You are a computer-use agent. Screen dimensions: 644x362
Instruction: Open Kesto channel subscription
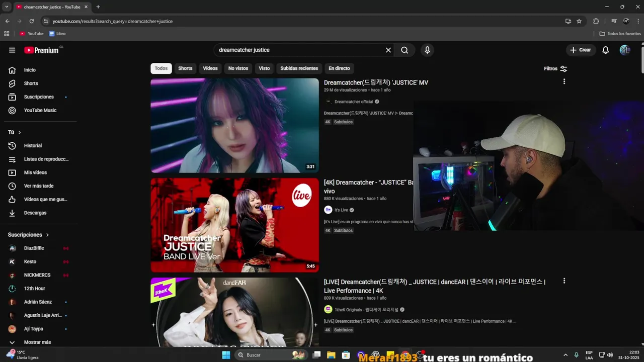pos(39,261)
